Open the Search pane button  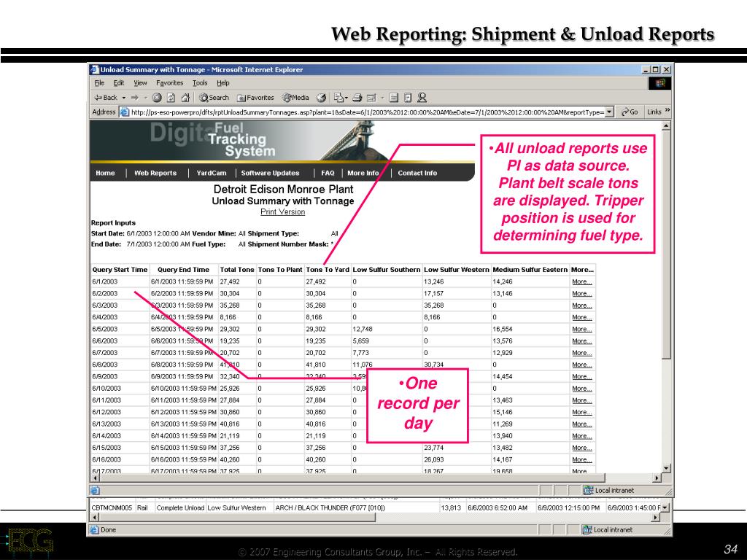[214, 98]
